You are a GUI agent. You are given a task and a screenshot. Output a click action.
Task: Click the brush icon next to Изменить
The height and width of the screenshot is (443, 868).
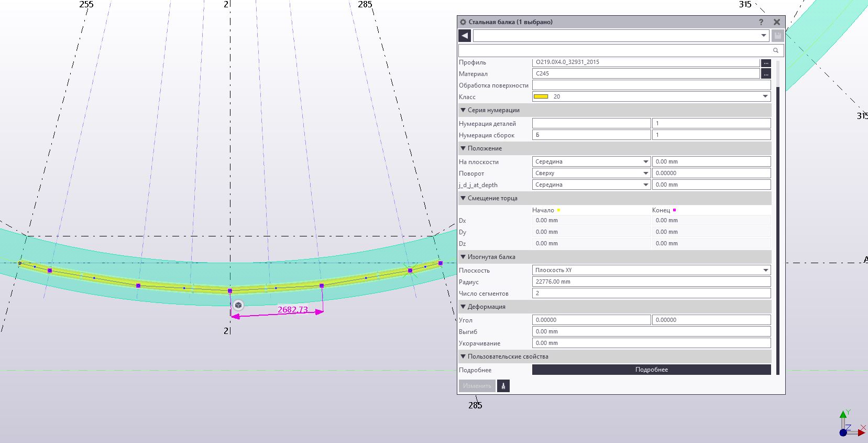coord(503,386)
